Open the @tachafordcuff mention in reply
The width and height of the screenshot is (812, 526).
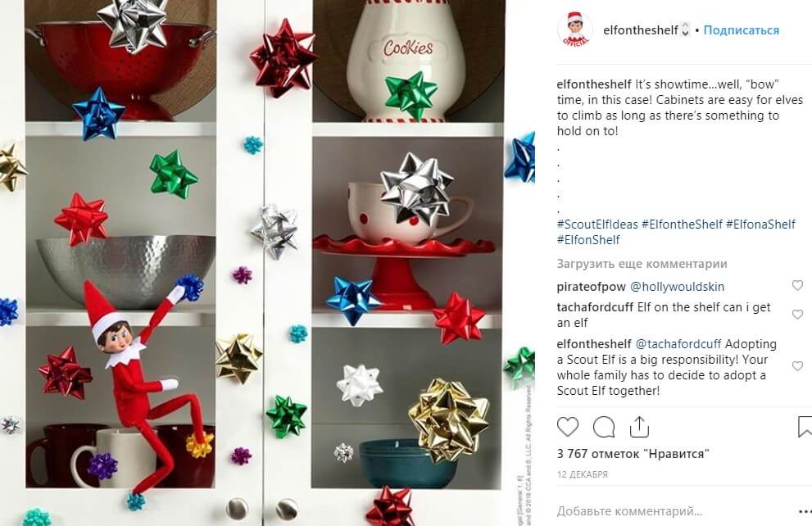coord(678,344)
